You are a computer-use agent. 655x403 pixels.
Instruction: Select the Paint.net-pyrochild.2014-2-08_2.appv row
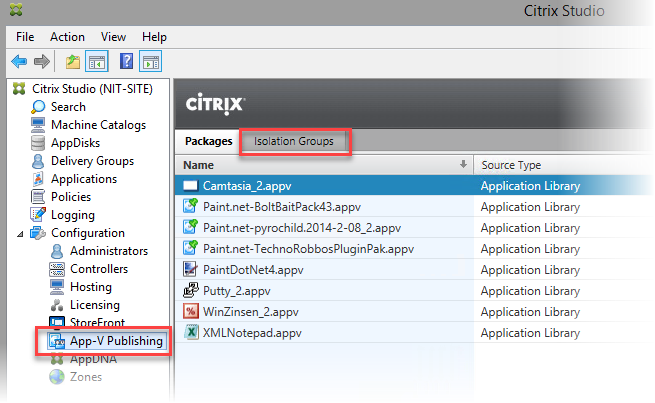[x=415, y=228]
